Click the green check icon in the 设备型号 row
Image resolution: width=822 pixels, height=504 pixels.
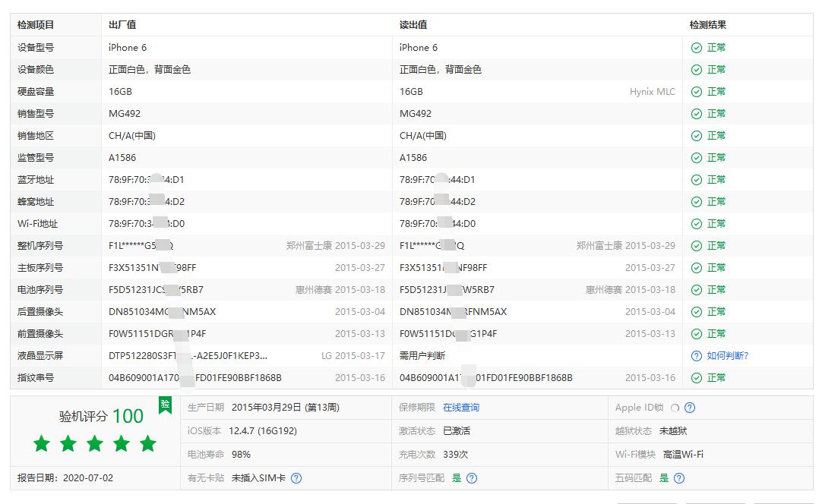click(695, 47)
